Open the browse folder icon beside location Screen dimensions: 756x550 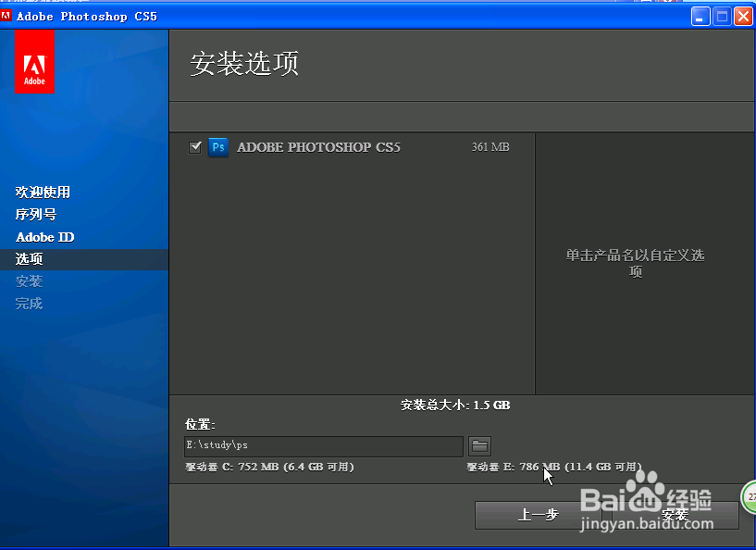coord(479,446)
